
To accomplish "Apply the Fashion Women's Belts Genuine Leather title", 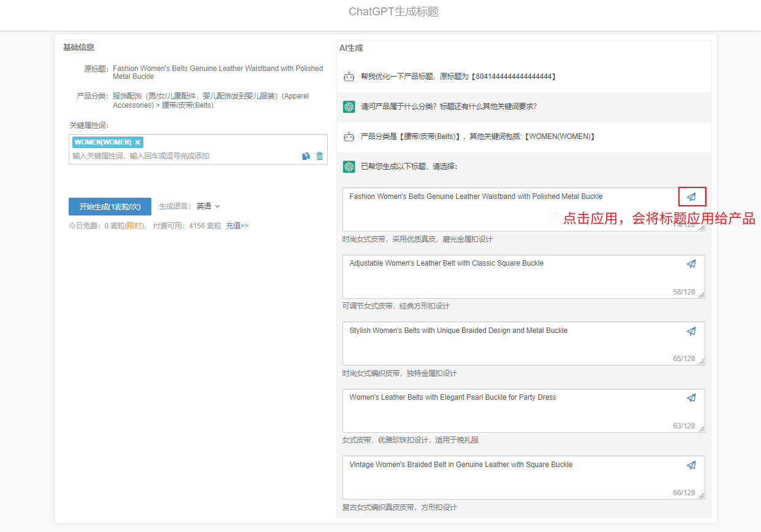I will [x=691, y=196].
